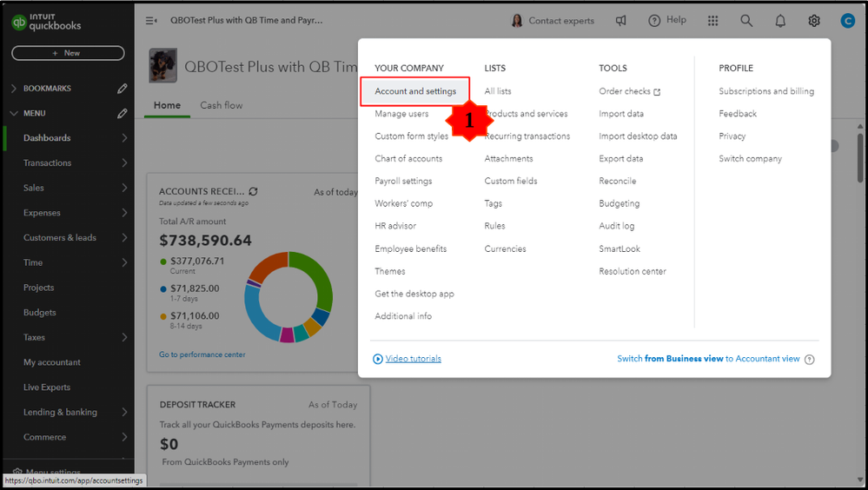This screenshot has width=868, height=490.
Task: Open the user profile avatar C
Action: coord(847,21)
